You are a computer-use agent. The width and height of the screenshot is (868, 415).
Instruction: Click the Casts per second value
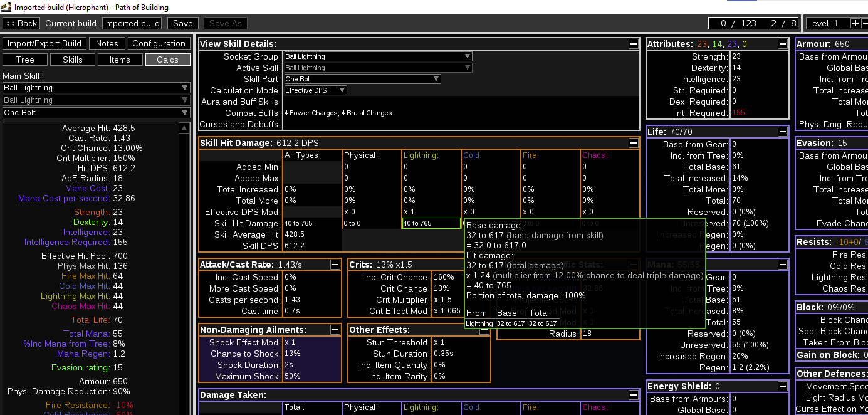(292, 300)
